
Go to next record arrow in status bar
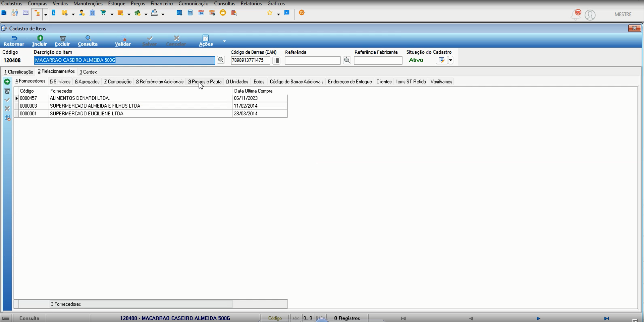[x=538, y=318]
